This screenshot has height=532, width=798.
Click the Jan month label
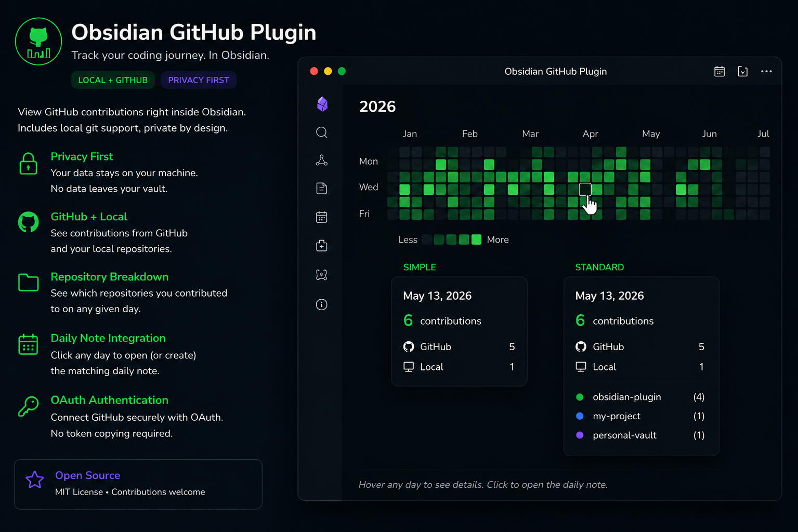[410, 134]
